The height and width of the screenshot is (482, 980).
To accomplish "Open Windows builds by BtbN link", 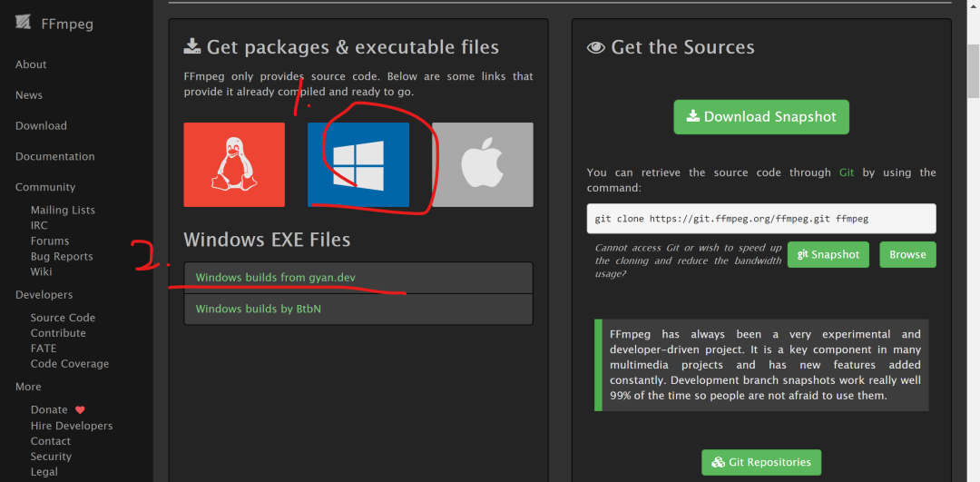I will tap(258, 309).
